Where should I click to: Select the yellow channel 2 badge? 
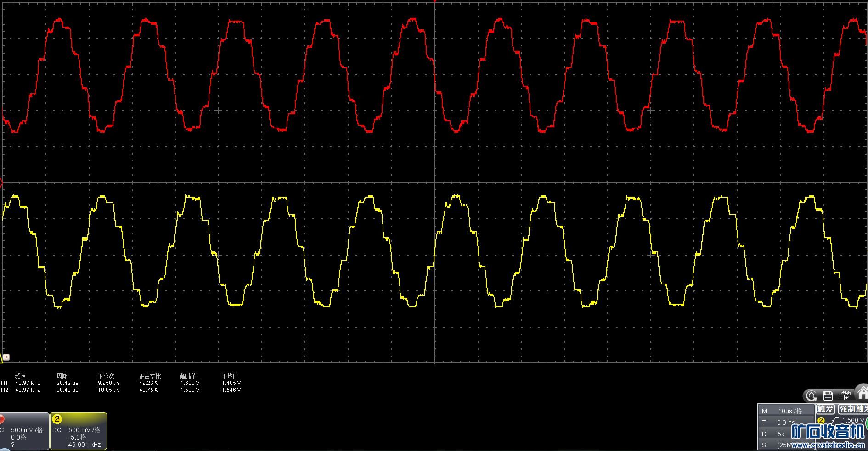coord(57,419)
